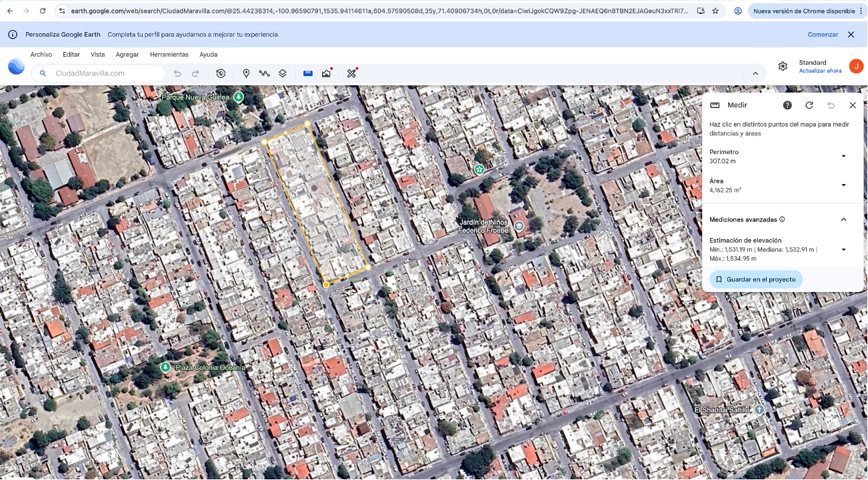
Task: Toggle the blue ruler measure tool
Action: tap(308, 73)
